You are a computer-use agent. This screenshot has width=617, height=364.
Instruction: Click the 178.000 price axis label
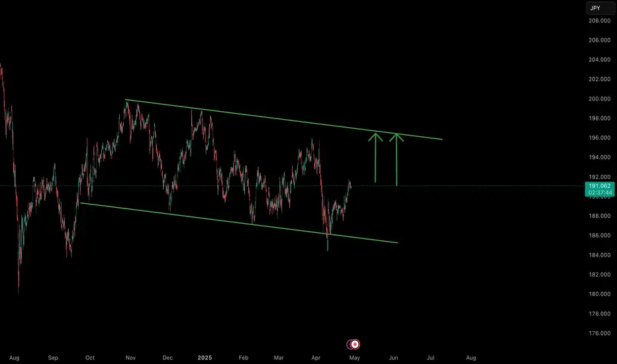599,314
